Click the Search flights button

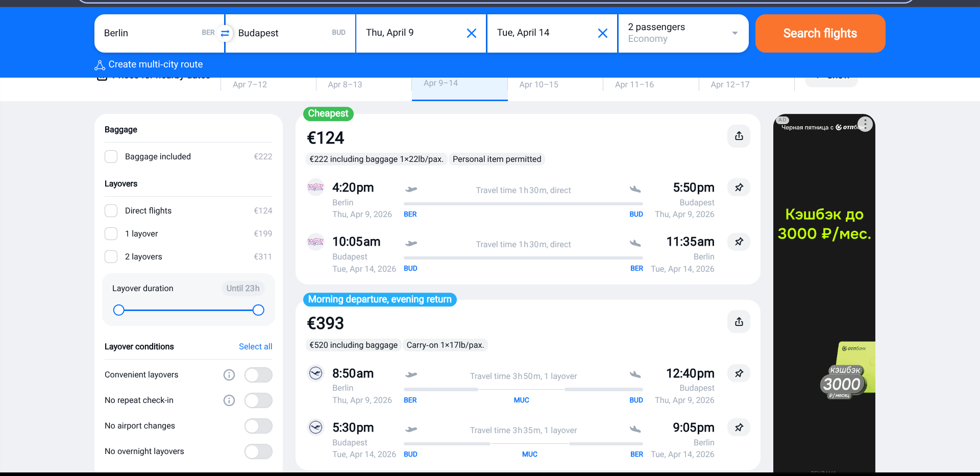[x=820, y=33]
